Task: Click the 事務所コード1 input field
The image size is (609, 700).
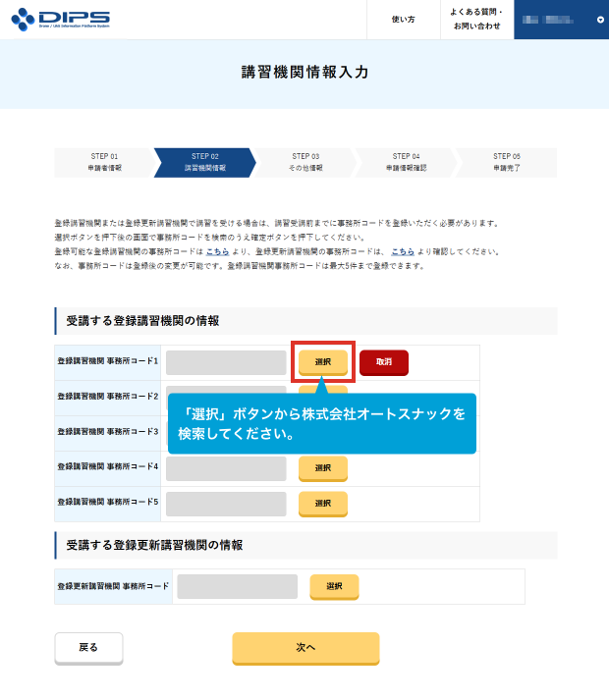Action: click(x=226, y=362)
